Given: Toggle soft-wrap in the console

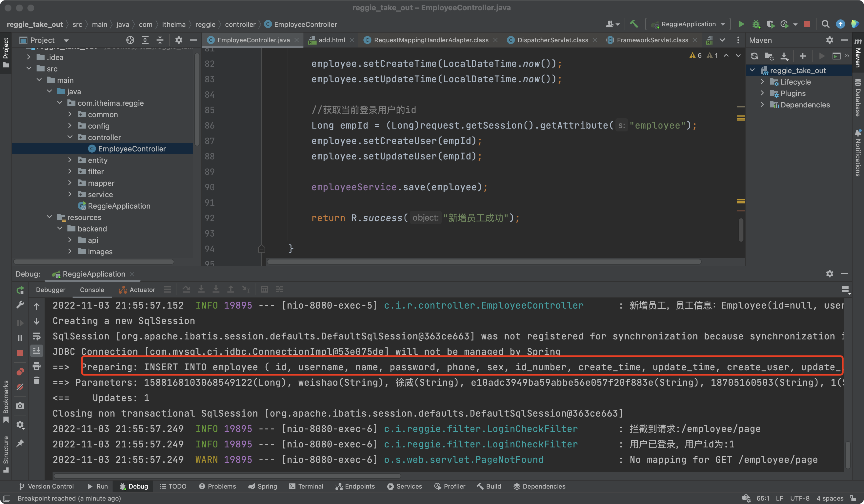Looking at the screenshot, I should click(37, 336).
